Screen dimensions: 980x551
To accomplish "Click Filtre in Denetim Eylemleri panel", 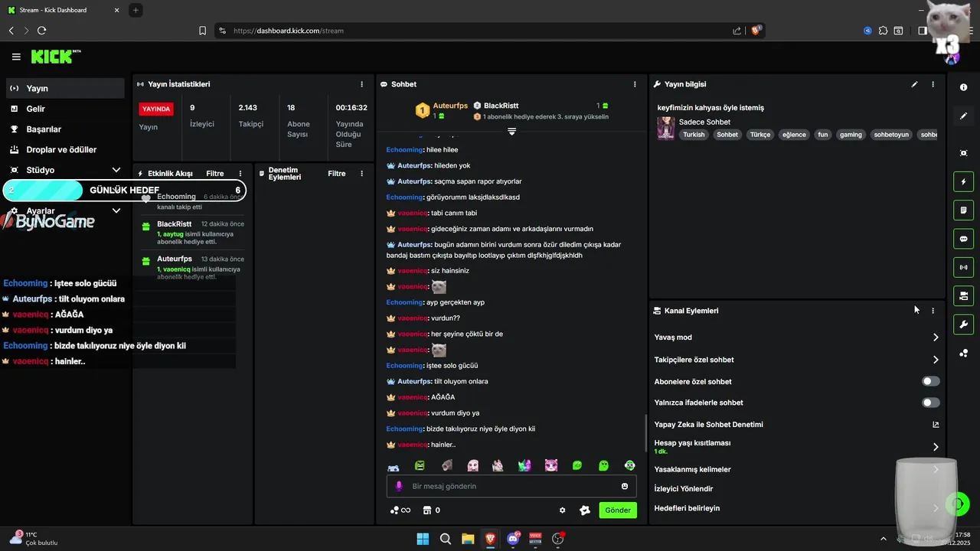I will point(337,174).
